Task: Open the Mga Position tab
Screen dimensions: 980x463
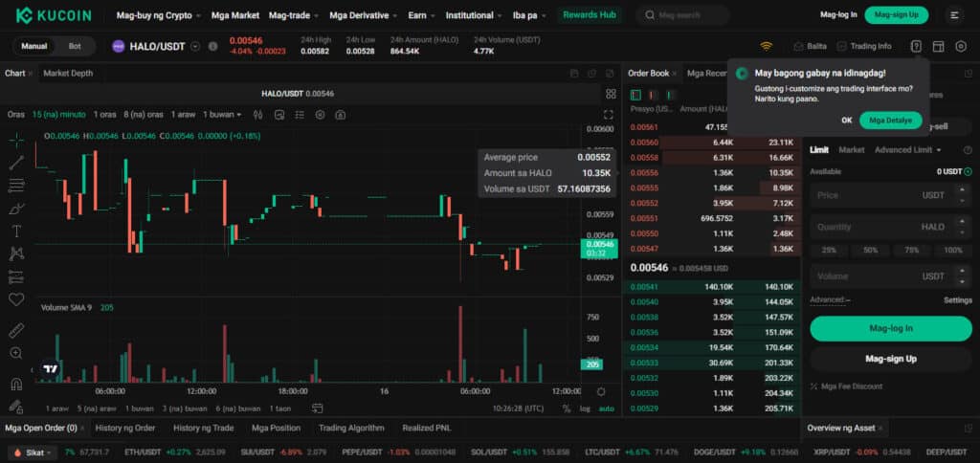Action: tap(277, 428)
